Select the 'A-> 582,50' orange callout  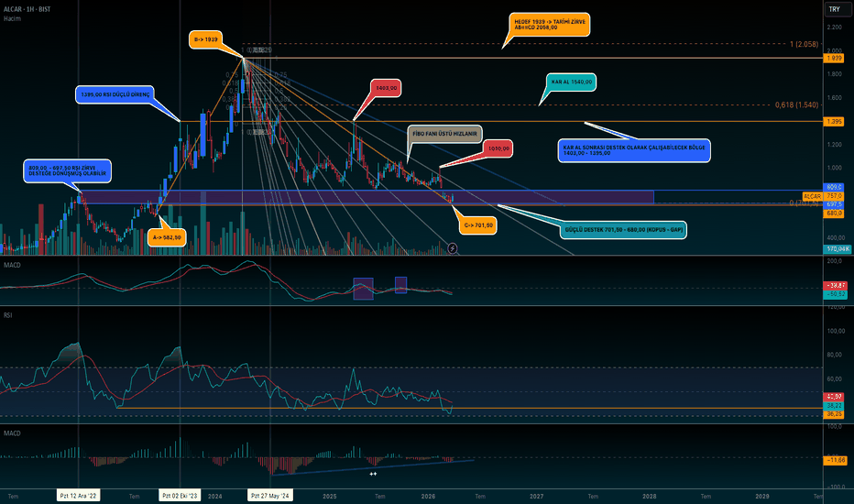coord(167,237)
